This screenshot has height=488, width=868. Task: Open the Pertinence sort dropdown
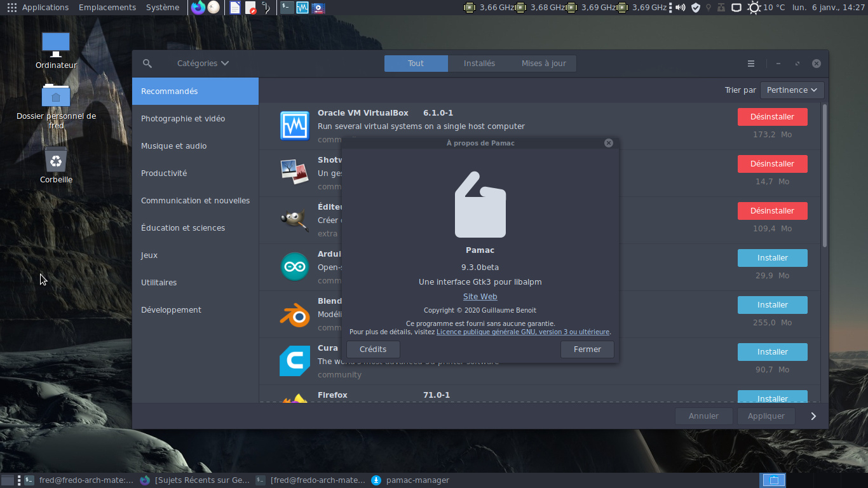tap(792, 90)
